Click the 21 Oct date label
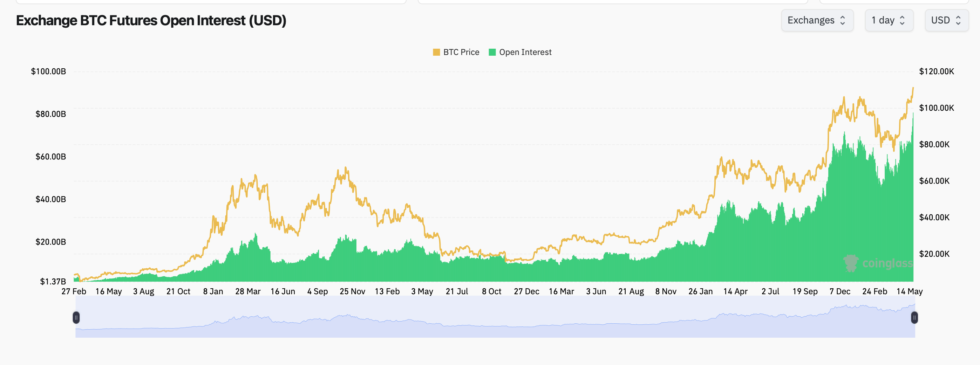Screen dimensions: 980x365 pyautogui.click(x=178, y=291)
